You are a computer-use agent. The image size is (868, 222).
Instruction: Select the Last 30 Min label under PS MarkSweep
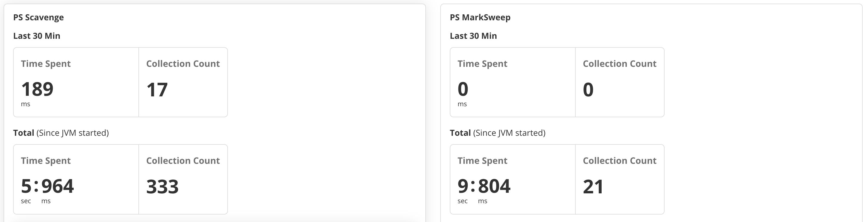click(473, 36)
